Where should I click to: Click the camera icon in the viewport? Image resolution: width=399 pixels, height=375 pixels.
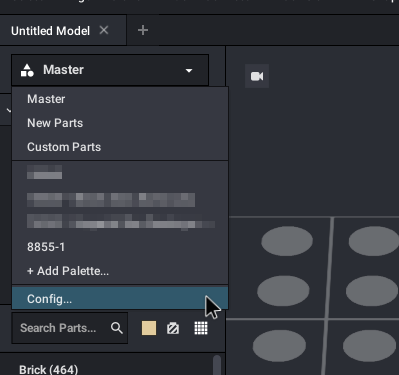(257, 76)
